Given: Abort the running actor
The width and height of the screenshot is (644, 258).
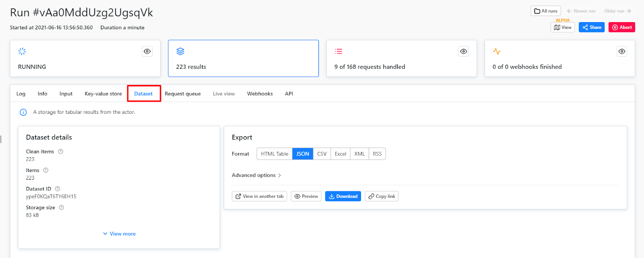Looking at the screenshot, I should pyautogui.click(x=622, y=27).
